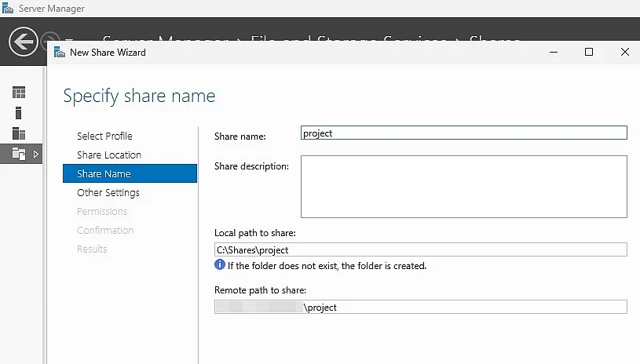Screen dimensions: 640x364
Task: Click the Share name label
Action: pos(240,136)
